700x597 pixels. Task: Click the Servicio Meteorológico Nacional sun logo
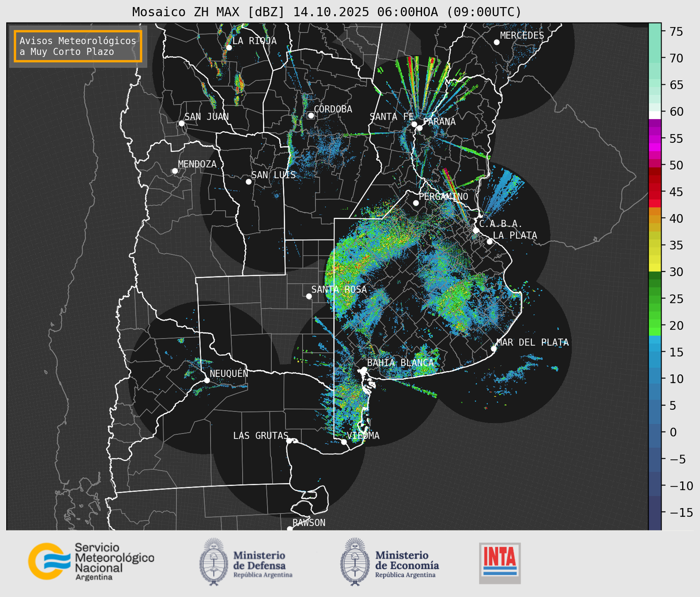(x=49, y=561)
